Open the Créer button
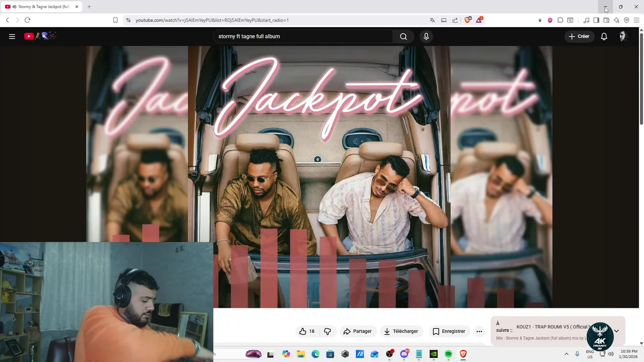 coord(579,36)
